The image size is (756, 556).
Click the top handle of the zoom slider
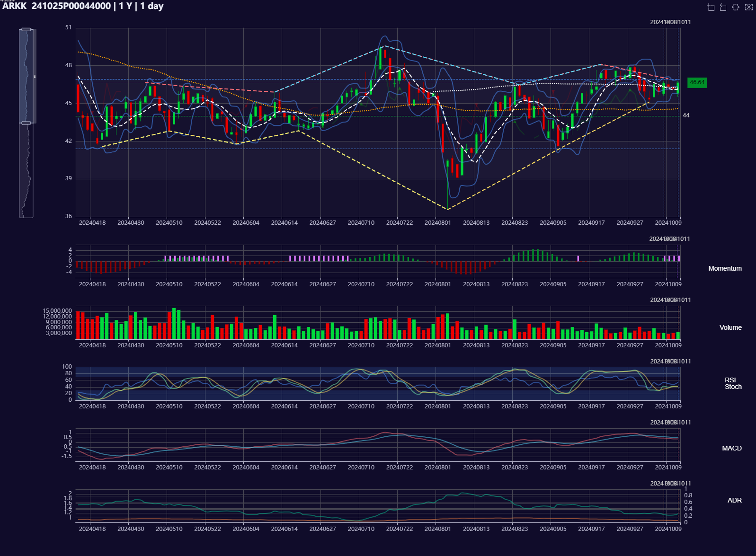pos(27,29)
